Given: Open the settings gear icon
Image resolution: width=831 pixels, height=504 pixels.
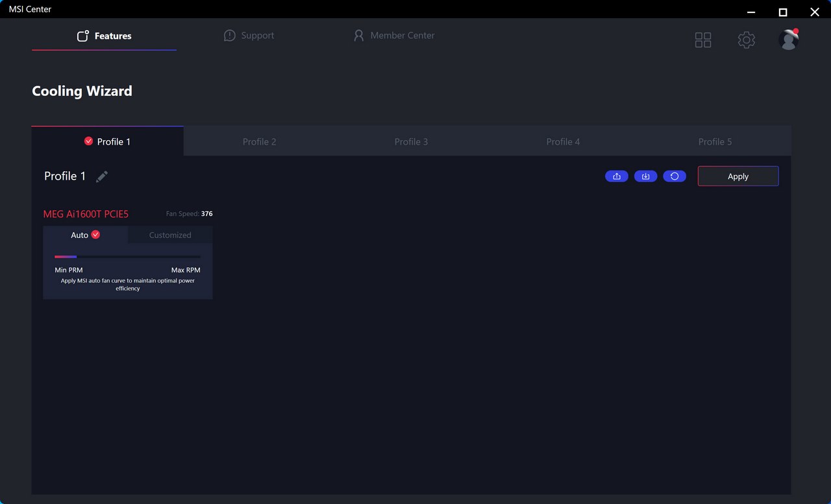Looking at the screenshot, I should tap(746, 40).
